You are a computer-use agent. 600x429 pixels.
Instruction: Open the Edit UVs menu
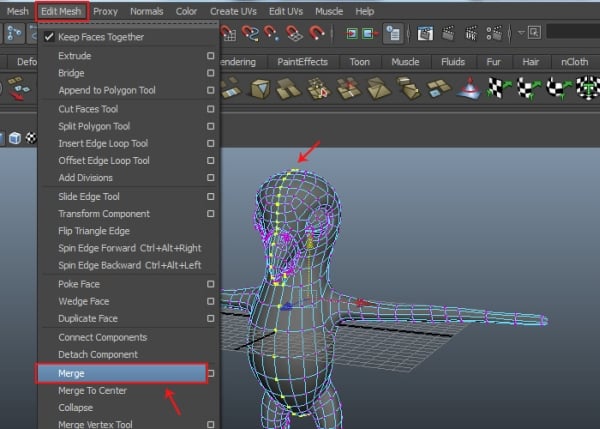pos(285,11)
